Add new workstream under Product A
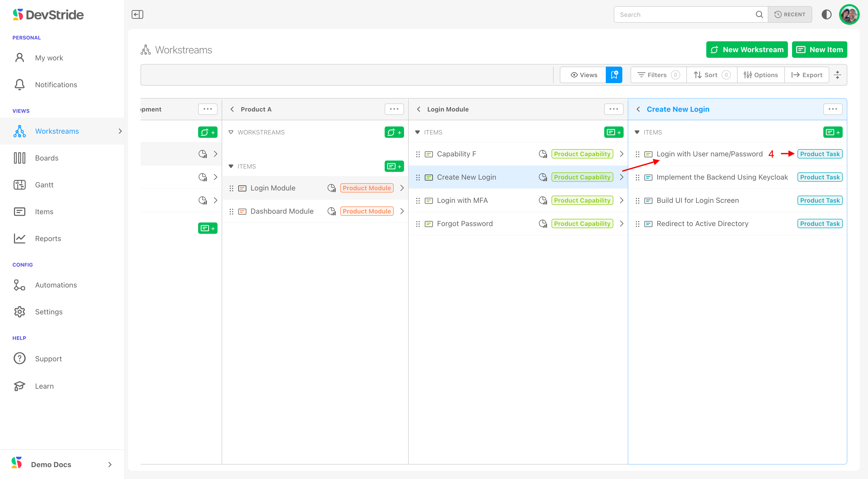 [394, 132]
